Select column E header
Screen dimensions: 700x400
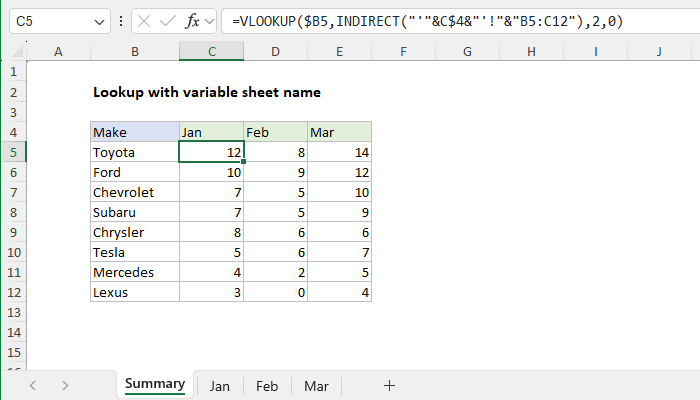[339, 51]
